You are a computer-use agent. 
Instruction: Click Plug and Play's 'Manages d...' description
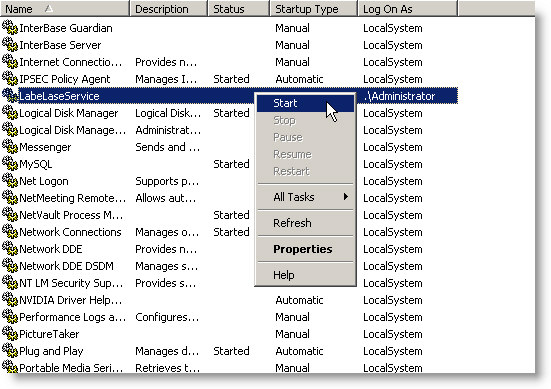point(167,351)
